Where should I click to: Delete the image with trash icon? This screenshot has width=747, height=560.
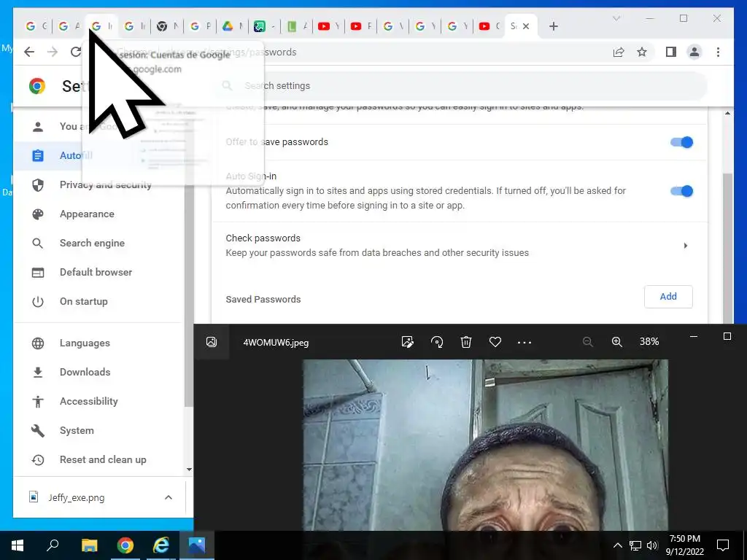point(466,342)
